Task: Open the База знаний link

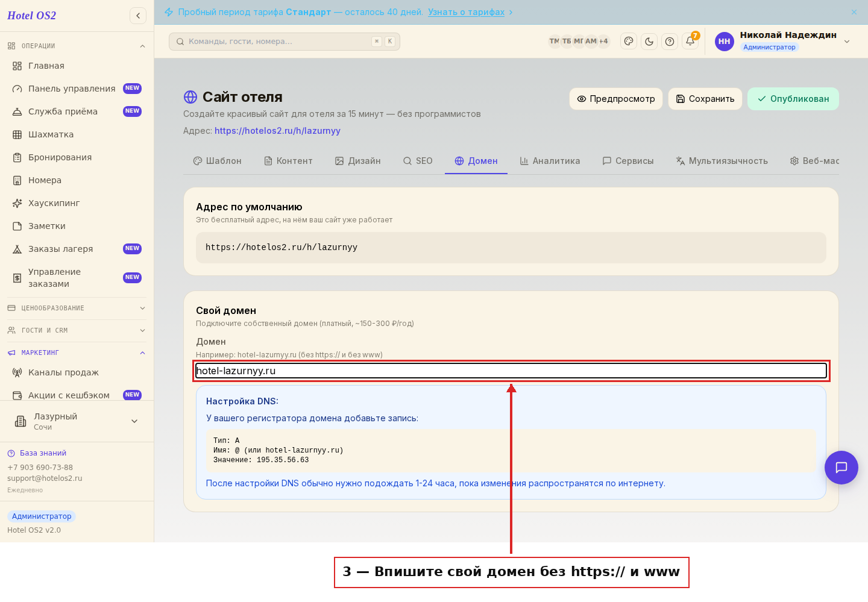Action: pyautogui.click(x=37, y=453)
